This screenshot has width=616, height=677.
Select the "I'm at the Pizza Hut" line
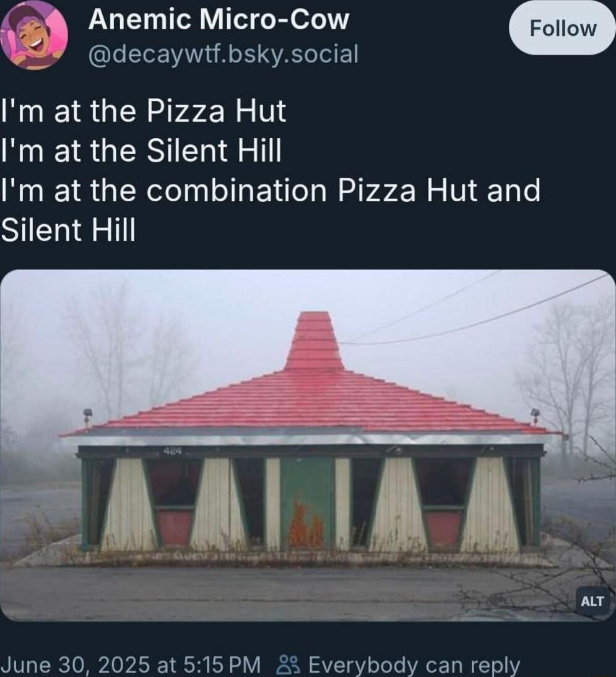[143, 111]
